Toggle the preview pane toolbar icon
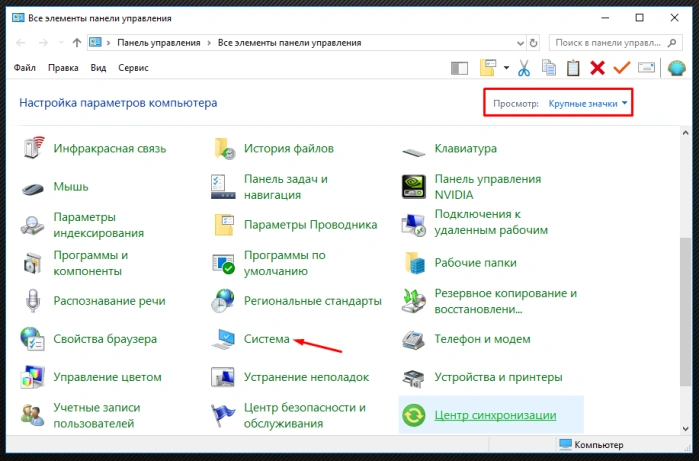 459,68
